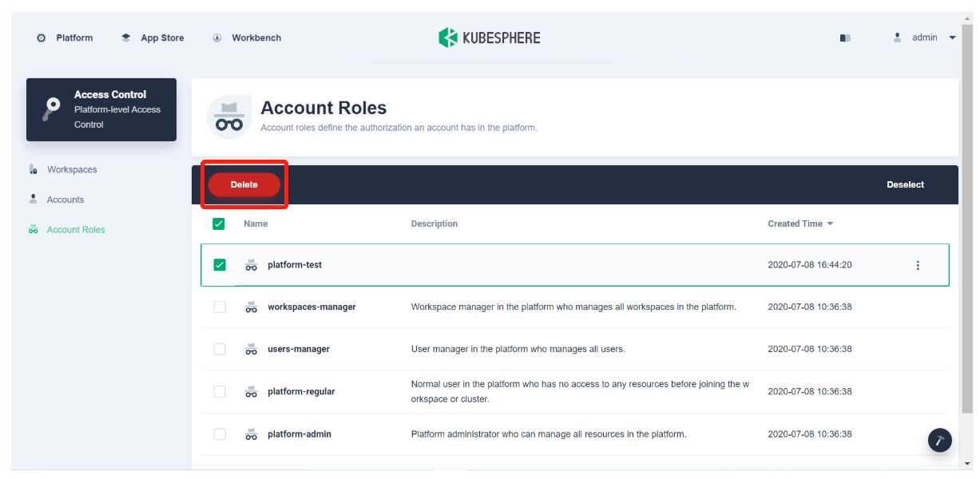Click the App Store stack icon
Viewport: 980px width, 479px height.
click(x=126, y=38)
